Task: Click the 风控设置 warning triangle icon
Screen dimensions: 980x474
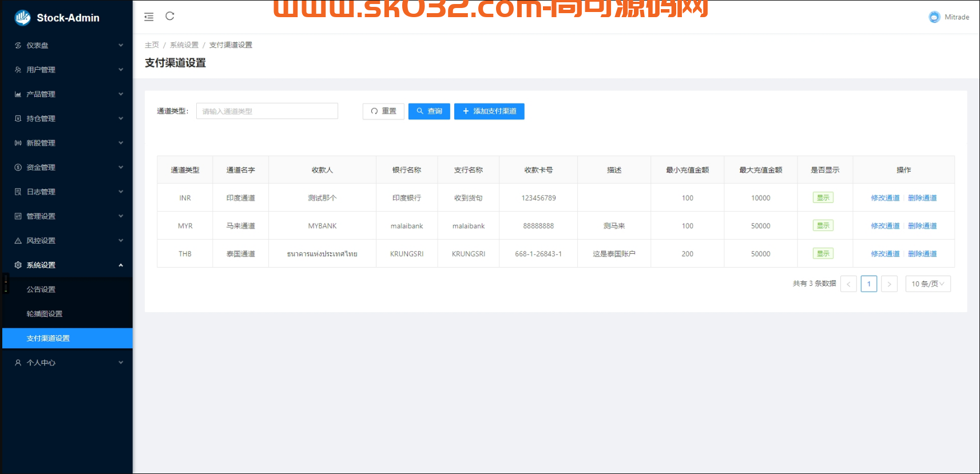Action: click(18, 241)
